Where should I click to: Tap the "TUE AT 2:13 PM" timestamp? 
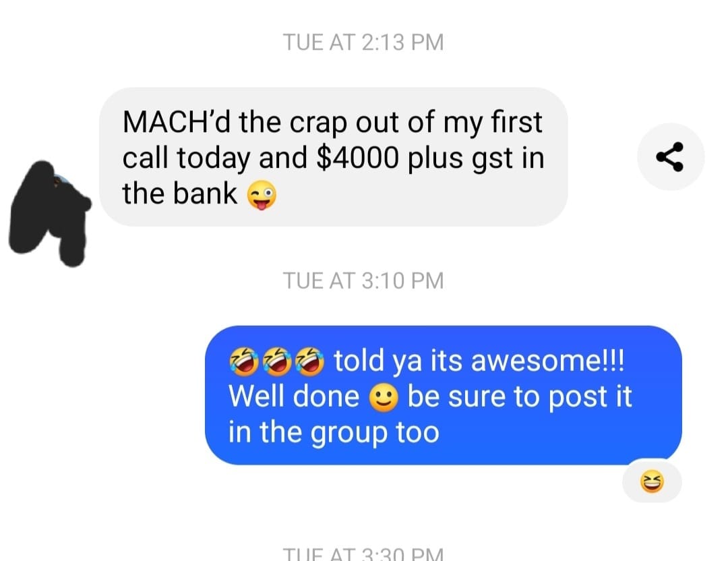pos(363,42)
